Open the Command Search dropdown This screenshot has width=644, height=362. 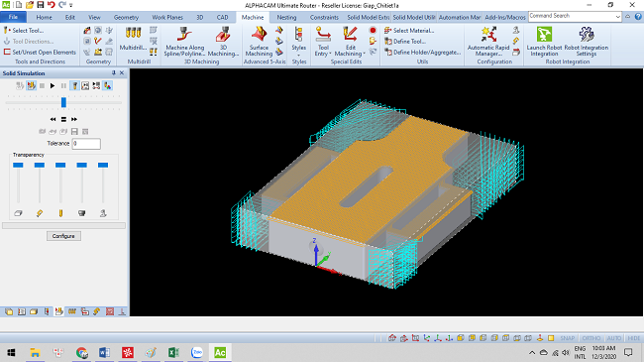617,17
